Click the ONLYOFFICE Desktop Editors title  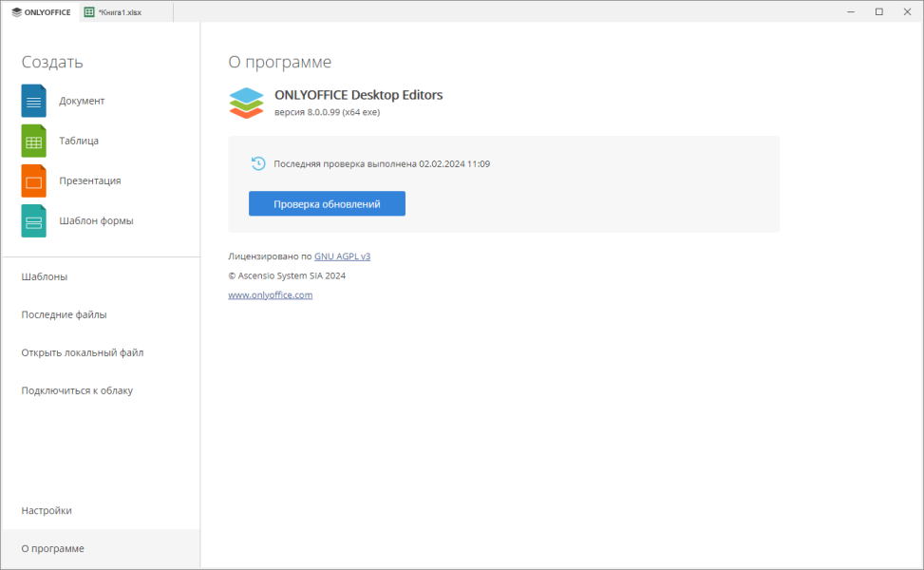pos(358,95)
